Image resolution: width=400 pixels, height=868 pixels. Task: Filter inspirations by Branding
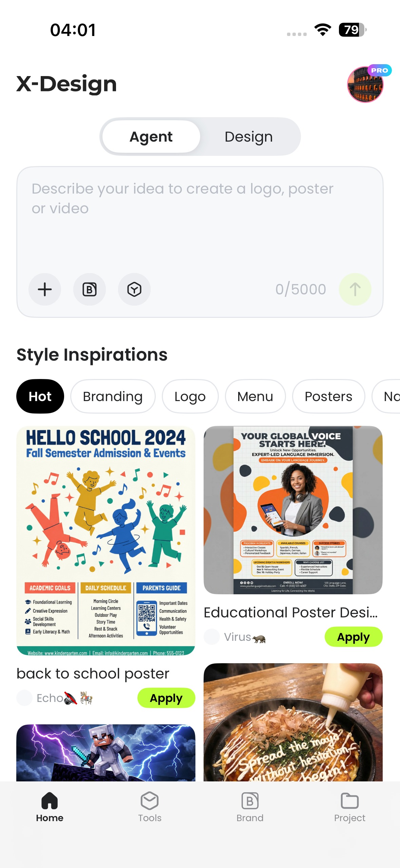[x=113, y=396]
